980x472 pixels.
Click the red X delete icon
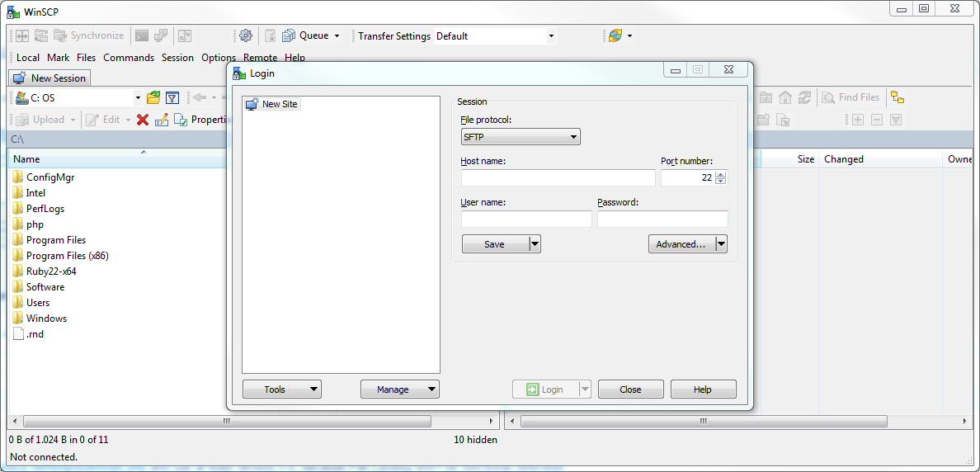[x=143, y=120]
